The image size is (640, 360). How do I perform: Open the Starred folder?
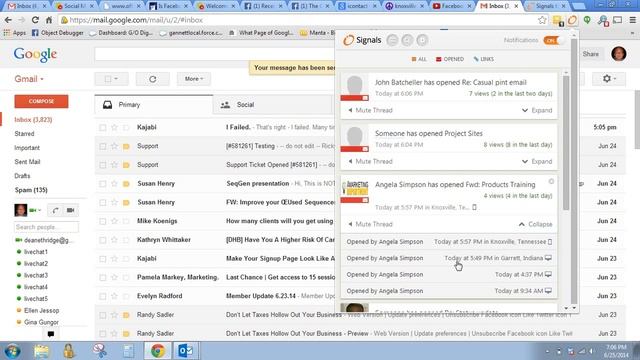click(x=24, y=133)
